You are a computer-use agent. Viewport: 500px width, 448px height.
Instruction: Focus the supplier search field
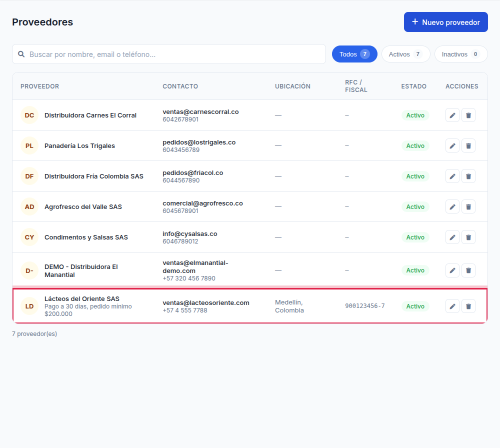[x=169, y=54]
